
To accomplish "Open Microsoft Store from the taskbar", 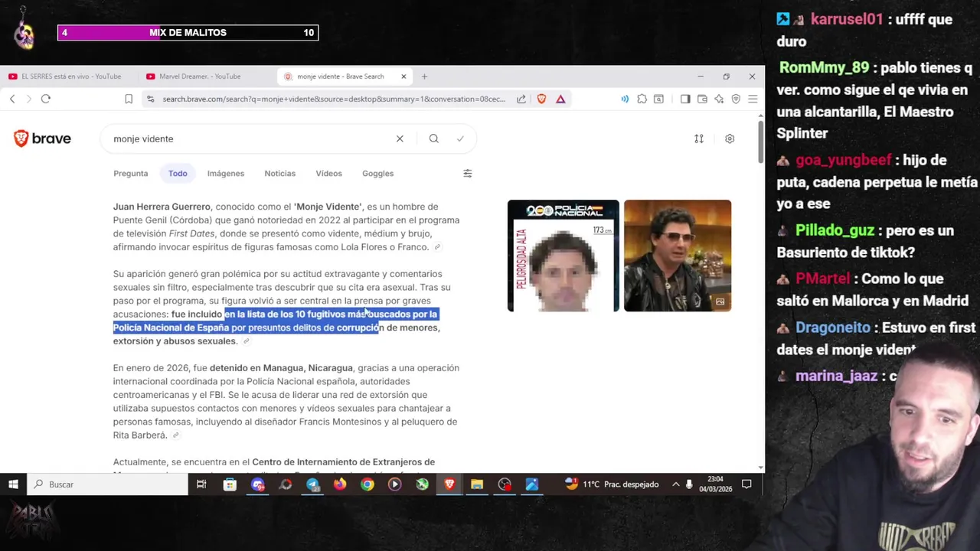I will (230, 484).
